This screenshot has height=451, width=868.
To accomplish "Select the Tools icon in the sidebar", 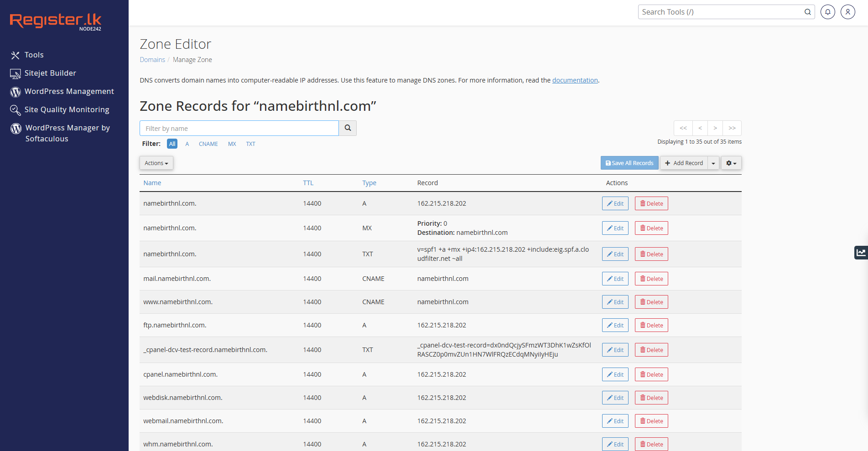I will [15, 55].
